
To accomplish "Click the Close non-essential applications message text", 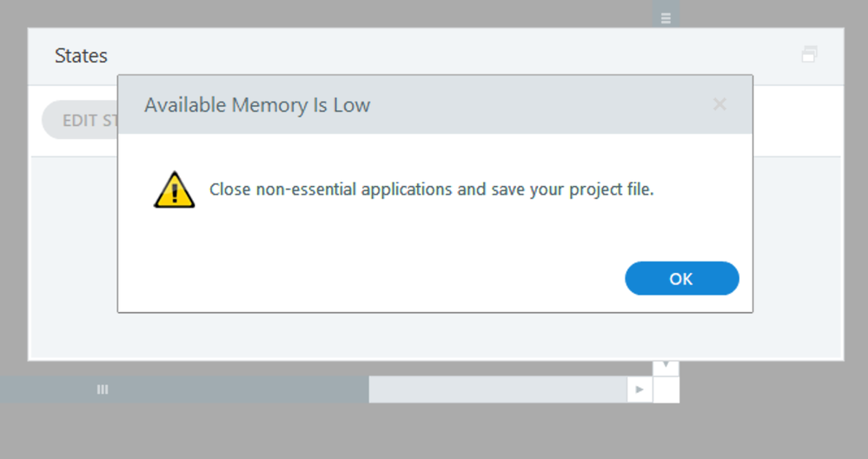I will [431, 190].
